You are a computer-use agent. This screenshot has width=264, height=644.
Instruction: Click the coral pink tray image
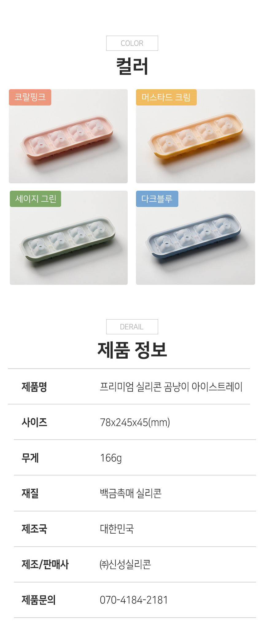68,141
